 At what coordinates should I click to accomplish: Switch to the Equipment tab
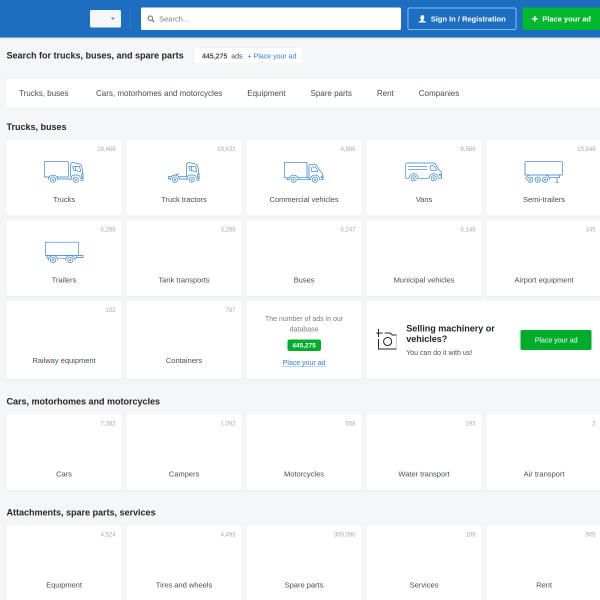pyautogui.click(x=266, y=93)
